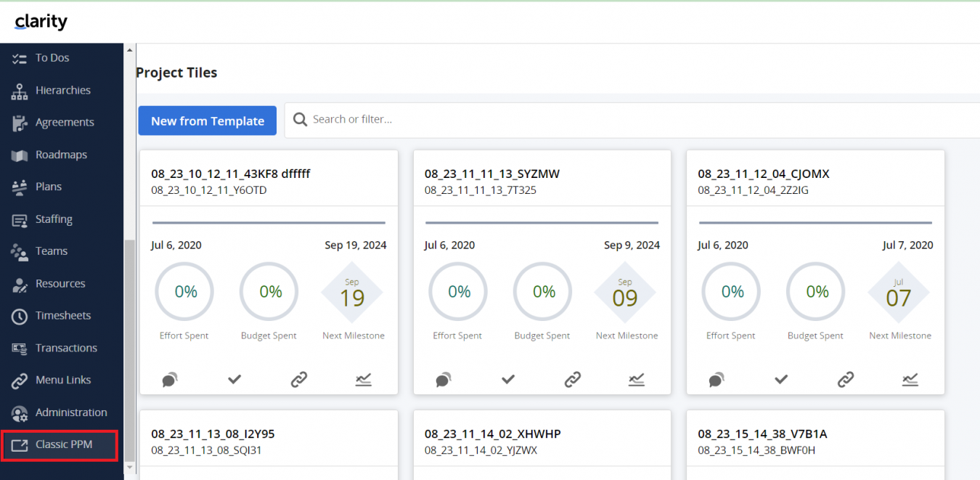Image resolution: width=980 pixels, height=480 pixels.
Task: Open the To Dos menu item
Action: 52,58
